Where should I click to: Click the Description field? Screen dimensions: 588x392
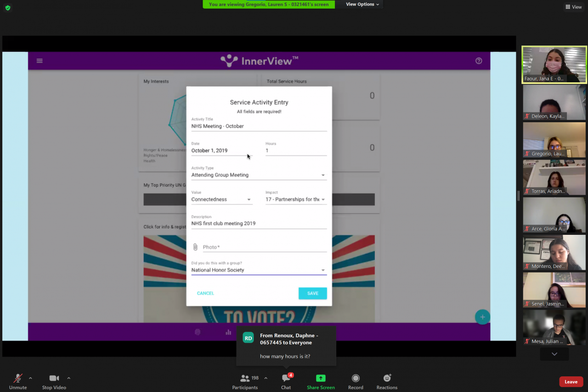[259, 224]
